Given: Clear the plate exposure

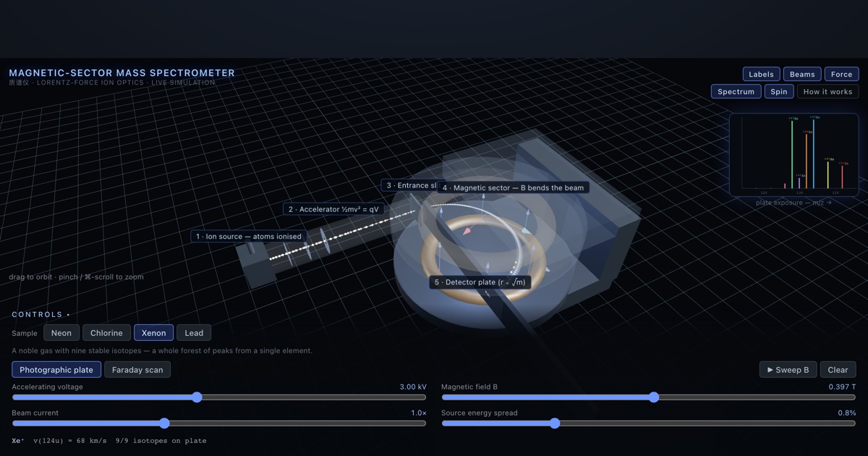Looking at the screenshot, I should tap(838, 370).
